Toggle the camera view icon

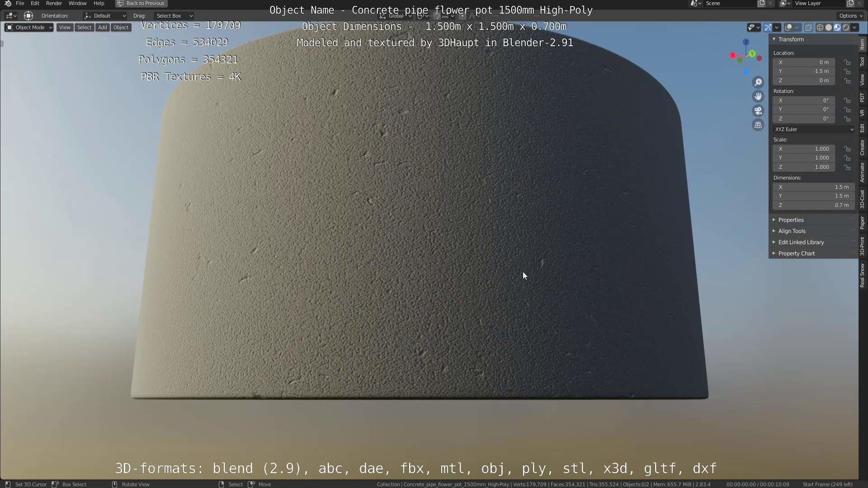tap(758, 111)
